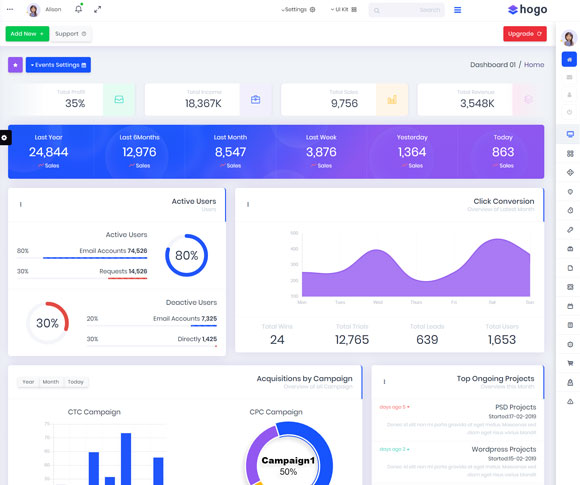This screenshot has height=485, width=580.
Task: Open the Active Users card options menu
Action: pyautogui.click(x=21, y=204)
